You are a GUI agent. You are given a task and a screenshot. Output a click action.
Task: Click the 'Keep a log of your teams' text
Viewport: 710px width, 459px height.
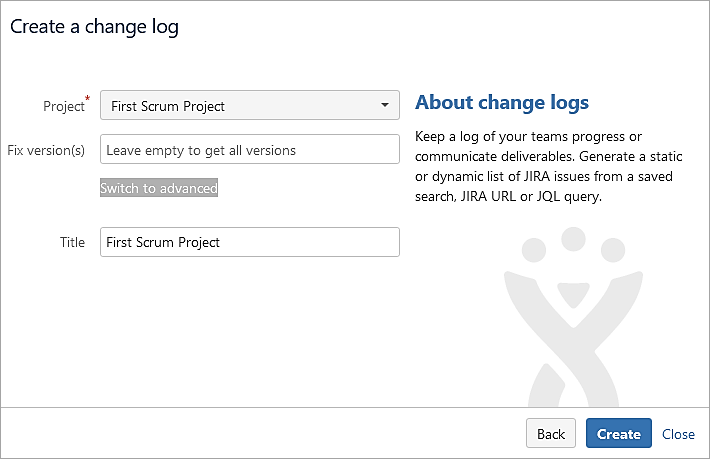coord(528,136)
